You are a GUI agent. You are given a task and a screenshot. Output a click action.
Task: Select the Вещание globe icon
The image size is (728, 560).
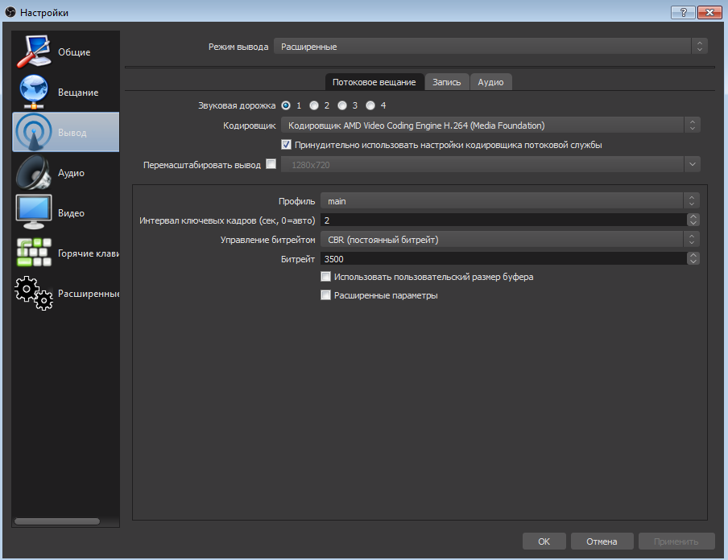click(35, 93)
